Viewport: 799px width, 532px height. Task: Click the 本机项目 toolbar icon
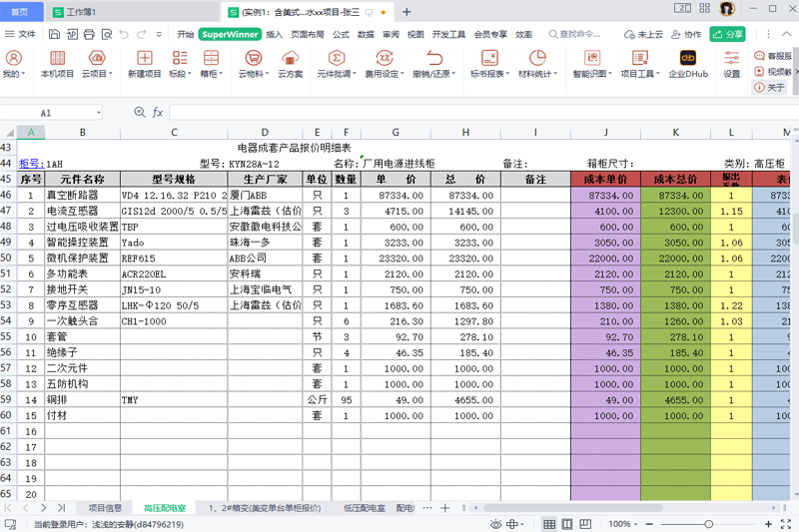(x=57, y=64)
